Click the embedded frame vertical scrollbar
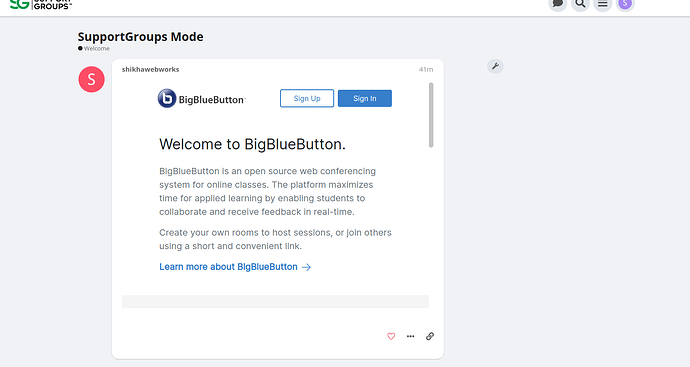690x367 pixels. point(431,115)
